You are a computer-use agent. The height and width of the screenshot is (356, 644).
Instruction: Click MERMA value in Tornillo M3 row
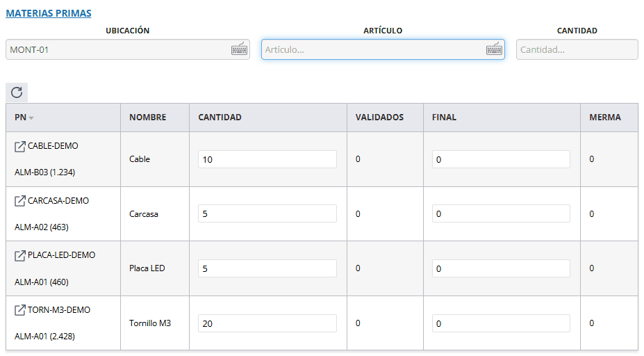(x=591, y=323)
